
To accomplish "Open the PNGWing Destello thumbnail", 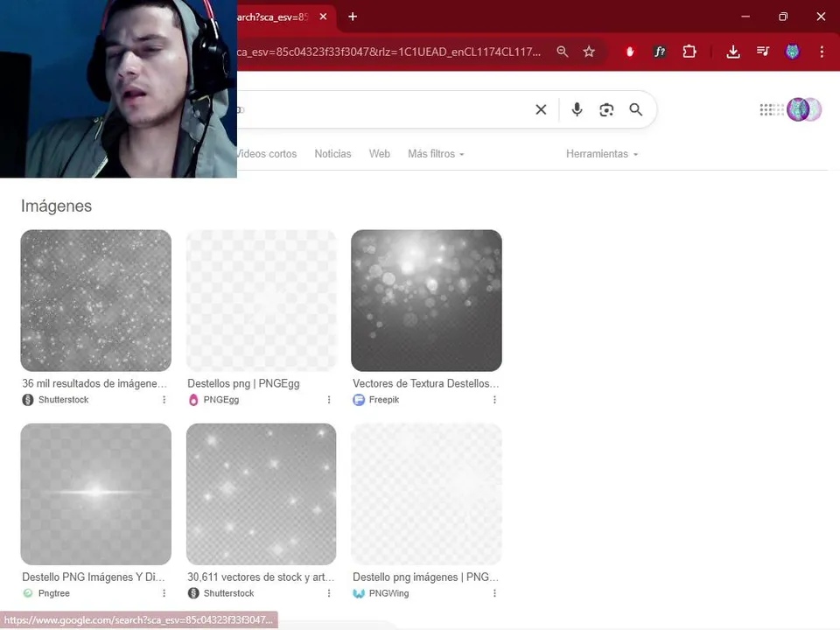I will coord(426,493).
